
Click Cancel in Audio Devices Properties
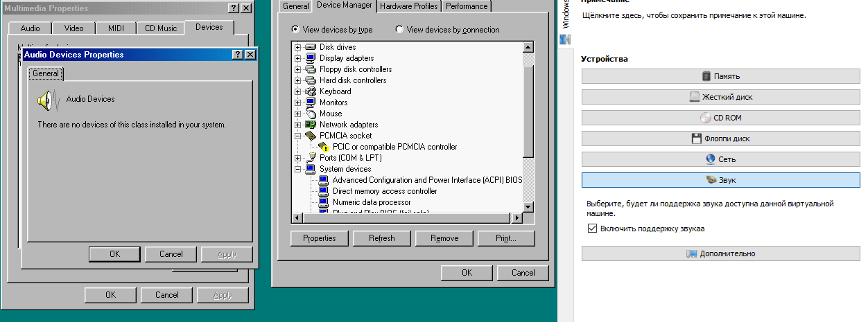point(171,254)
